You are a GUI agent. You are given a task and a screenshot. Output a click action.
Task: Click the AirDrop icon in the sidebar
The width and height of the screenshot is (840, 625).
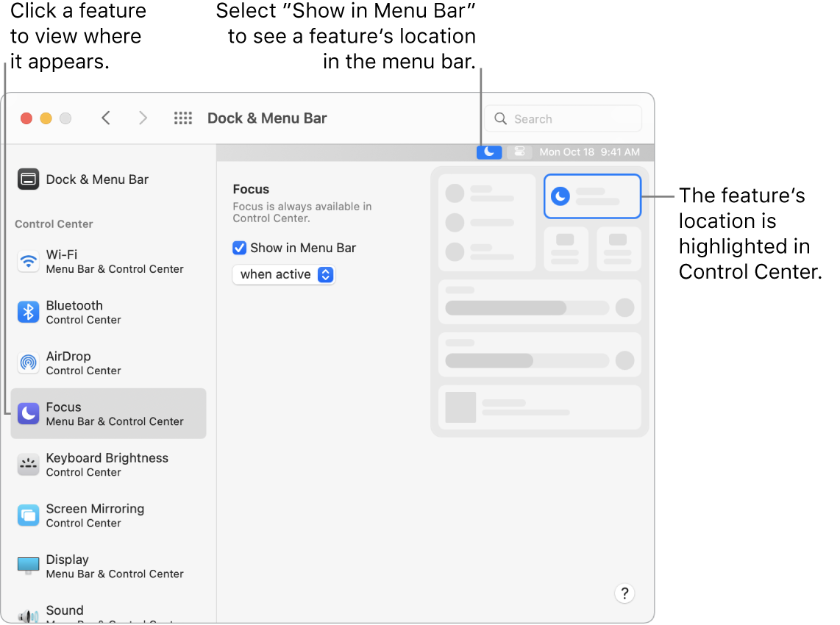click(x=28, y=362)
